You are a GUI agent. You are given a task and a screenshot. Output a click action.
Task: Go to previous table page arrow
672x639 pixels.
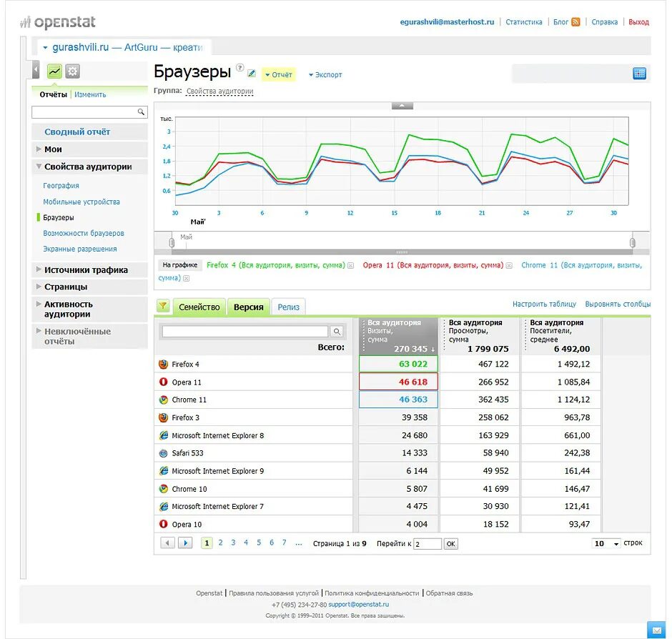(x=167, y=543)
